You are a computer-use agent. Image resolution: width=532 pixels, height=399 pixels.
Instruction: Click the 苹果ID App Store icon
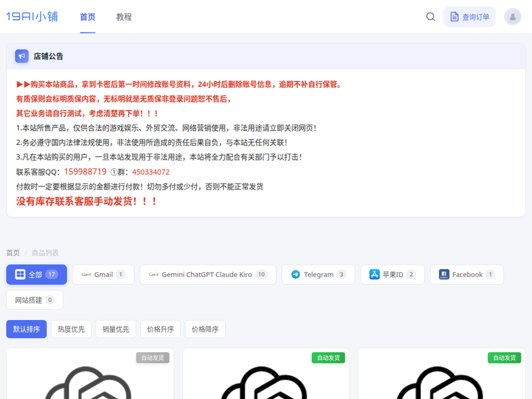pos(374,274)
